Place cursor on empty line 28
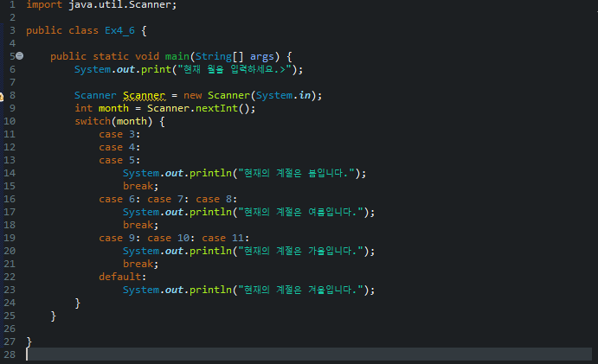The height and width of the screenshot is (364, 598). [309, 354]
